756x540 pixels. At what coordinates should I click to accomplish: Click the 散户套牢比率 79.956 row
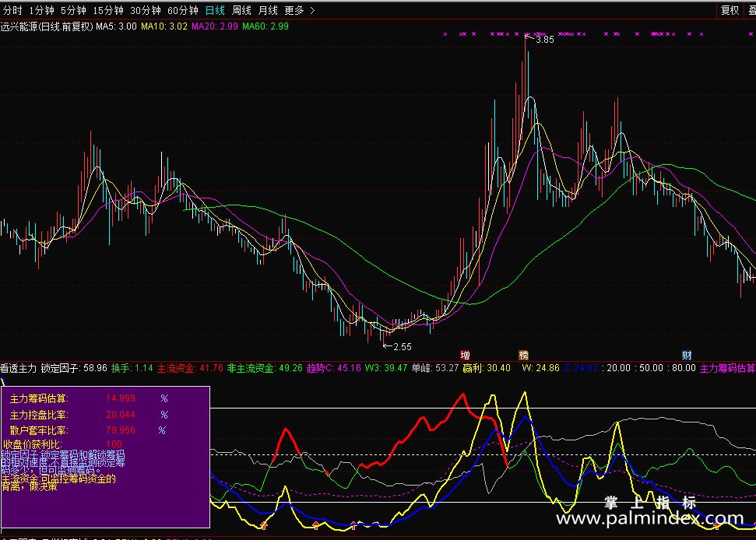click(88, 430)
